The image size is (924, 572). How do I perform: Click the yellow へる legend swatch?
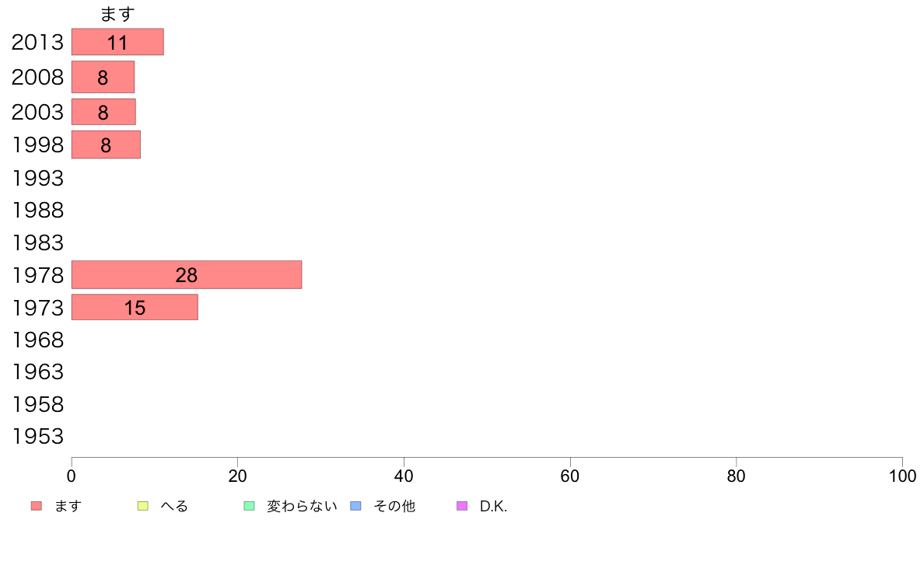coord(142,506)
